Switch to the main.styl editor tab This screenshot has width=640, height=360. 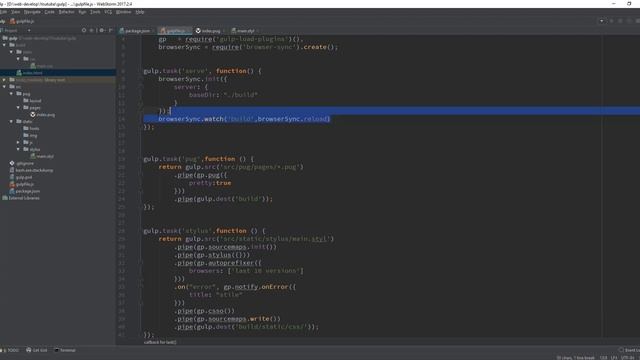coord(243,31)
